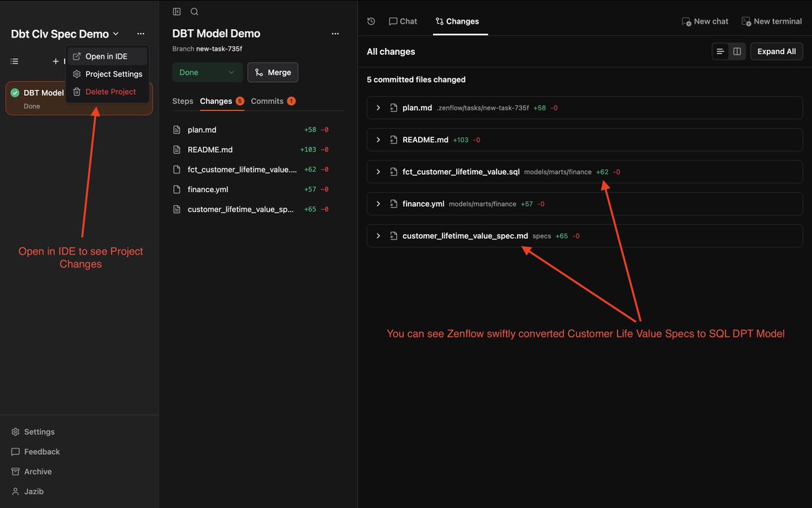Screen dimensions: 812x508
Task: Open the Archive section in the sidebar
Action: pos(39,471)
